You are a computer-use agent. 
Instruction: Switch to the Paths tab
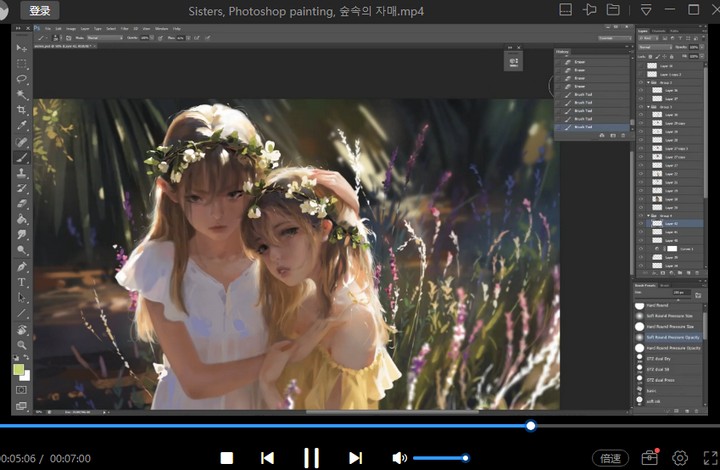pyautogui.click(x=674, y=31)
